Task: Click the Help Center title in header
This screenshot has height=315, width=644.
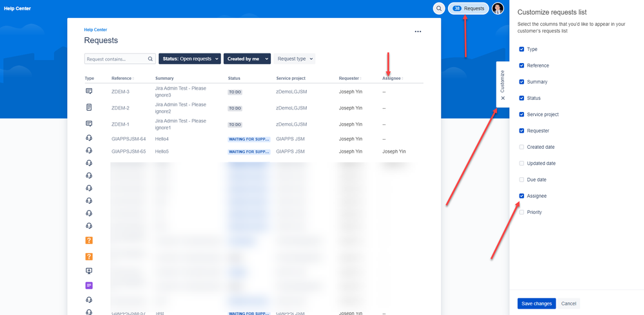Action: pos(17,8)
